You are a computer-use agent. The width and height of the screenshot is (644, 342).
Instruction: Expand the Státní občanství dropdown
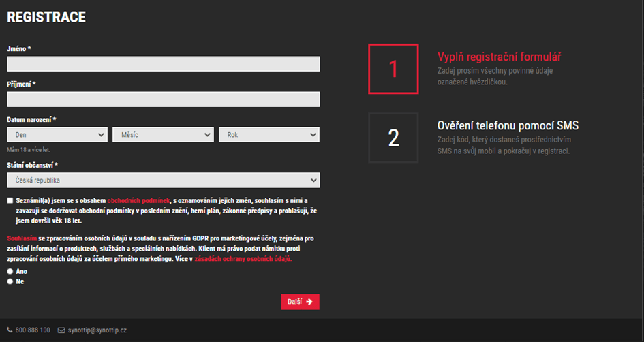tap(164, 181)
